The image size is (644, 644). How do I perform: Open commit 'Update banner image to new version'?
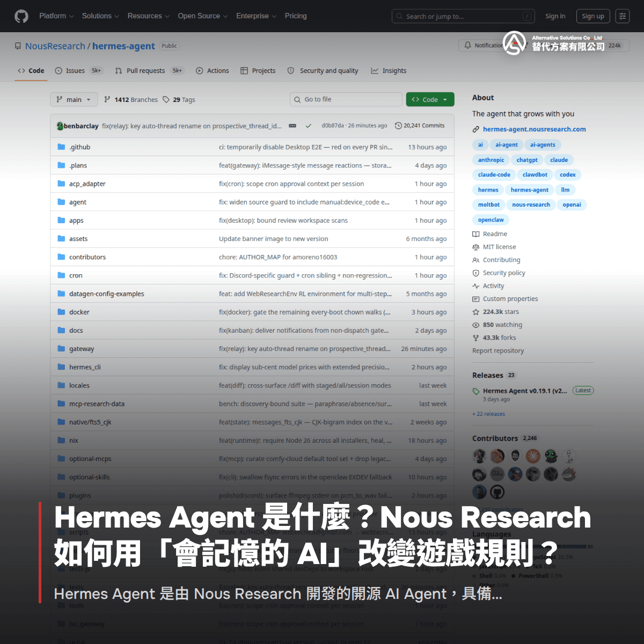click(274, 239)
